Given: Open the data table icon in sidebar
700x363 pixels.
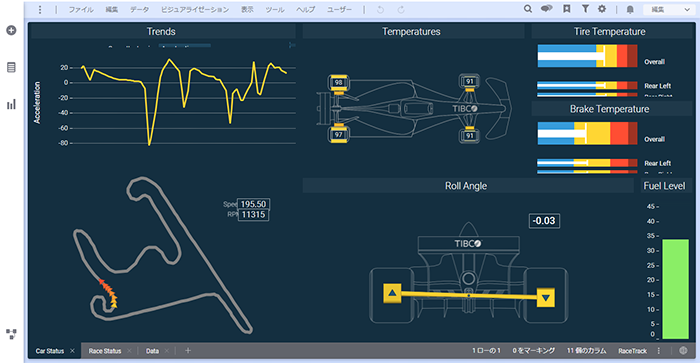Looking at the screenshot, I should (x=11, y=67).
